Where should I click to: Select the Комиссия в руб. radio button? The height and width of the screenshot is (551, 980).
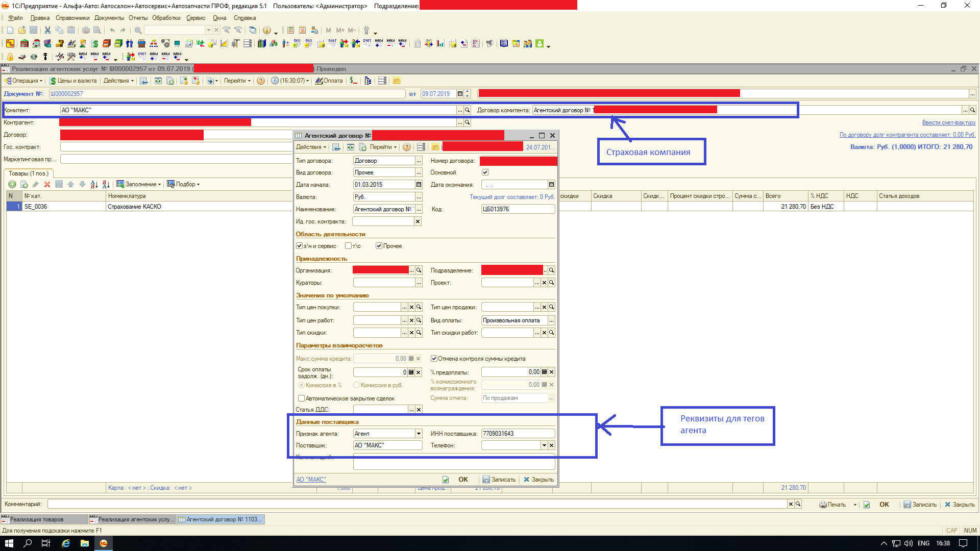tap(356, 385)
